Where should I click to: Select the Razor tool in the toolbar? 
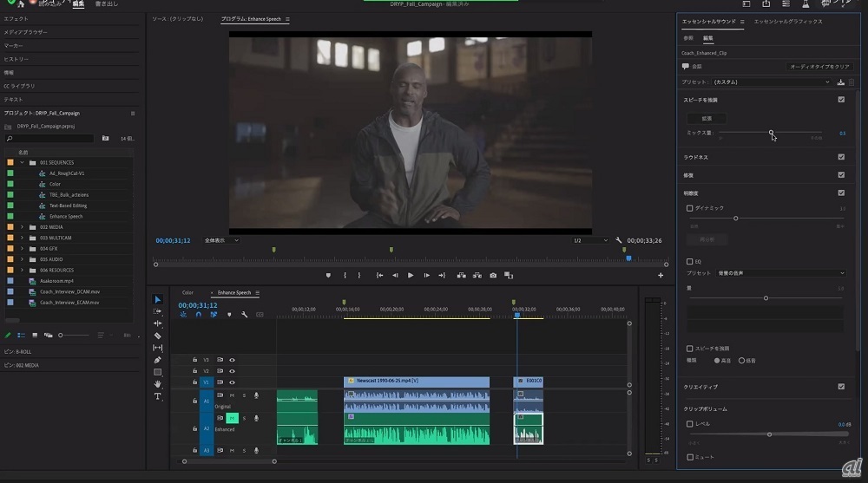tap(157, 336)
